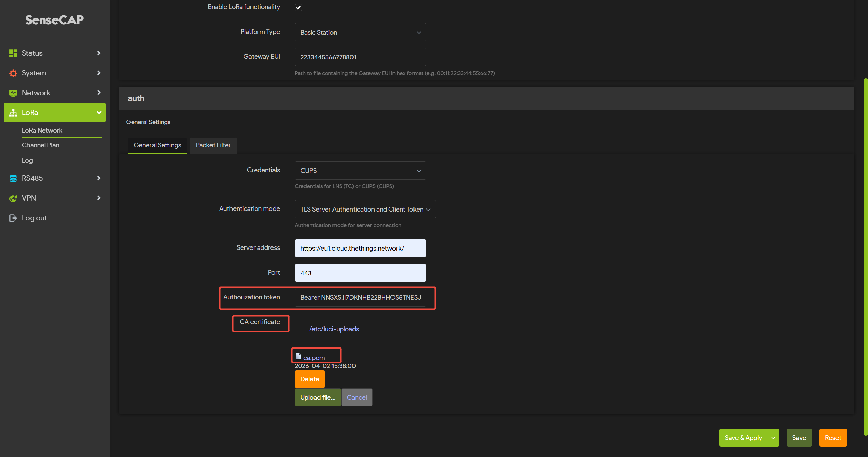Click the Log out door icon
This screenshot has height=457, width=868.
13,218
